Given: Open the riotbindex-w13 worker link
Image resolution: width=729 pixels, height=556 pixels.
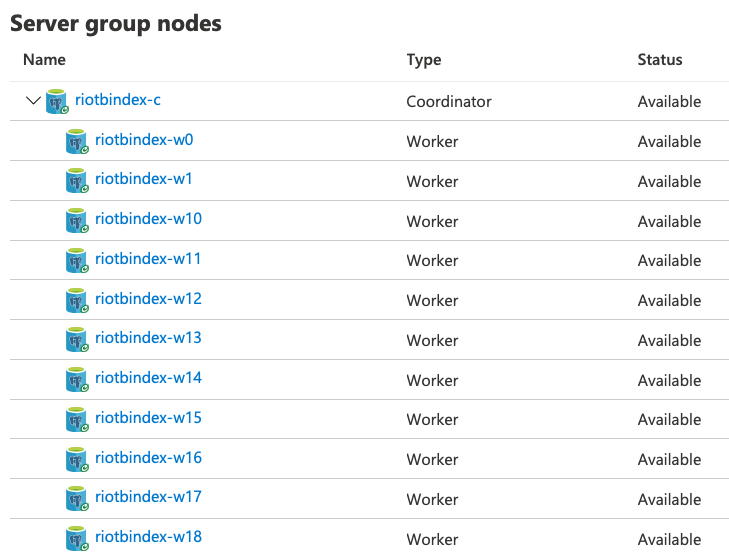Looking at the screenshot, I should coord(148,338).
